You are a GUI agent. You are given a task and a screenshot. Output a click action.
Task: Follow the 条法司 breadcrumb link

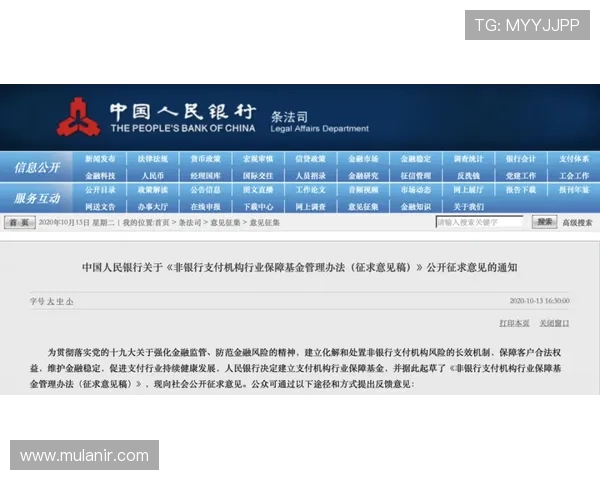(190, 222)
